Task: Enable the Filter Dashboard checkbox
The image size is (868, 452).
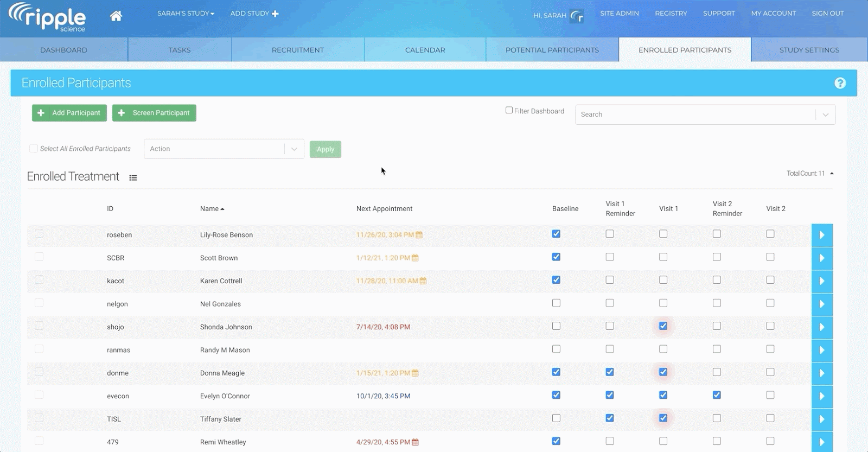Action: (x=509, y=110)
